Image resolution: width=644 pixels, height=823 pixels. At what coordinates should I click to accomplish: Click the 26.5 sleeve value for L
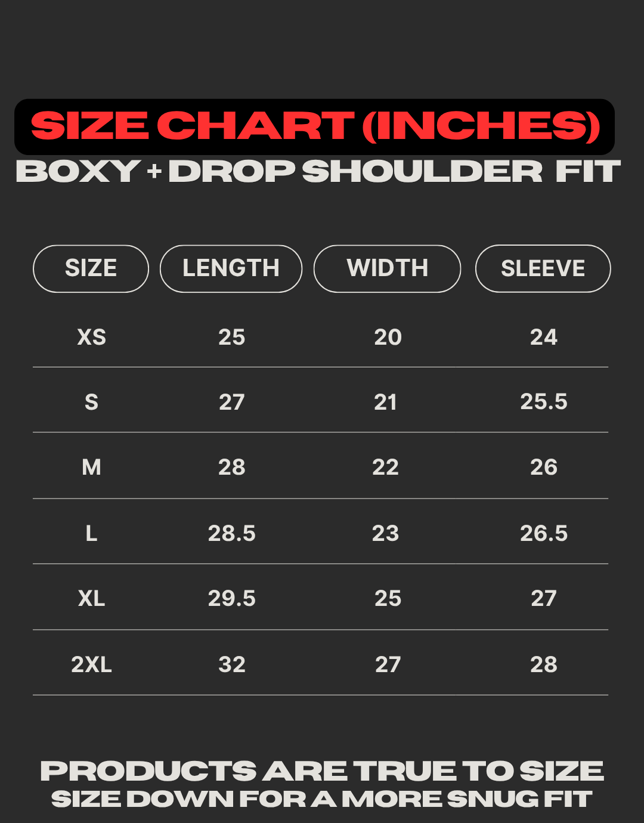click(543, 533)
